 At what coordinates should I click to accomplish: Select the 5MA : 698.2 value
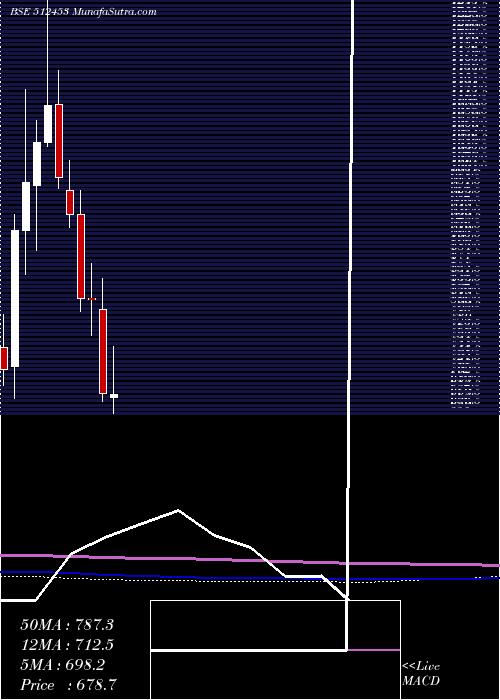click(x=62, y=665)
